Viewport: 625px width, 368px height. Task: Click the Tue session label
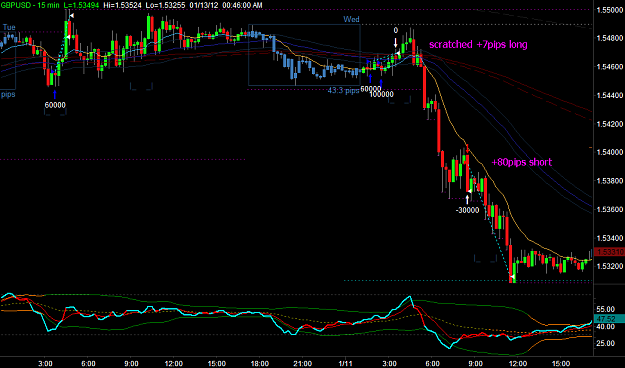pyautogui.click(x=9, y=27)
